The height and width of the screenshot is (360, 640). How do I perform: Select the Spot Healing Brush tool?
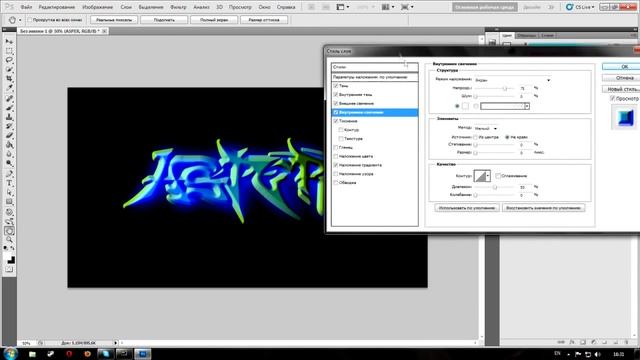point(9,99)
